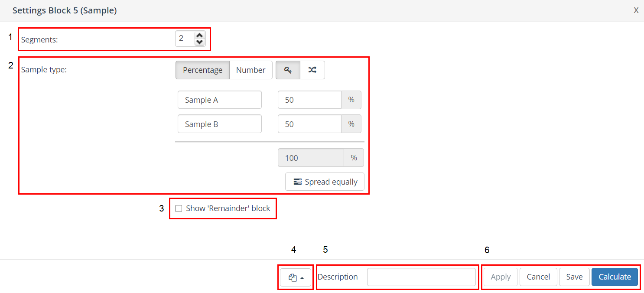
Task: Click the Sample B percentage value field
Action: (309, 124)
